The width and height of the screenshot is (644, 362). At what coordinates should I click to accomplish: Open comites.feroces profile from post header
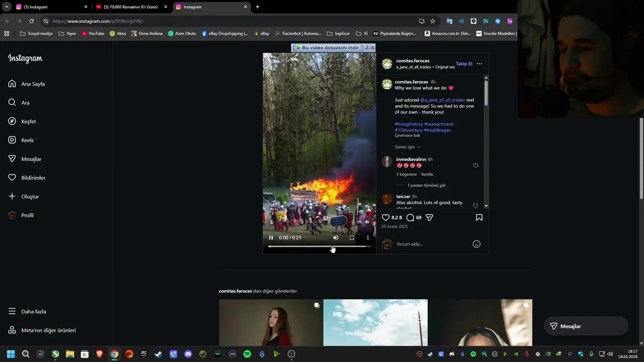click(413, 61)
